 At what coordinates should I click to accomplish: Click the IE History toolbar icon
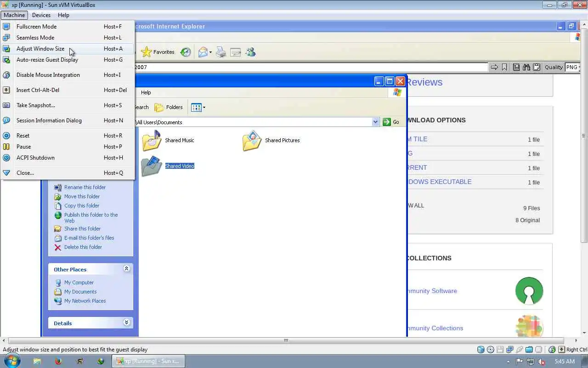pos(186,52)
